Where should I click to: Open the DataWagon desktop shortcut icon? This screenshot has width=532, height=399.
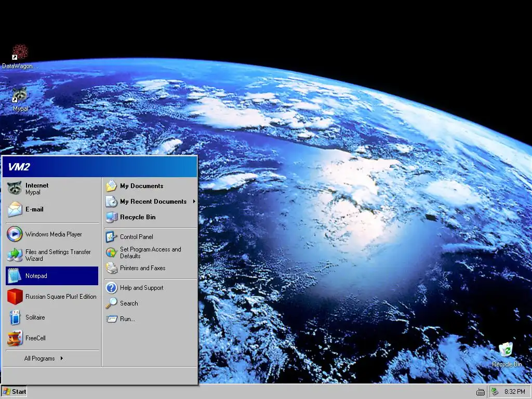click(20, 52)
